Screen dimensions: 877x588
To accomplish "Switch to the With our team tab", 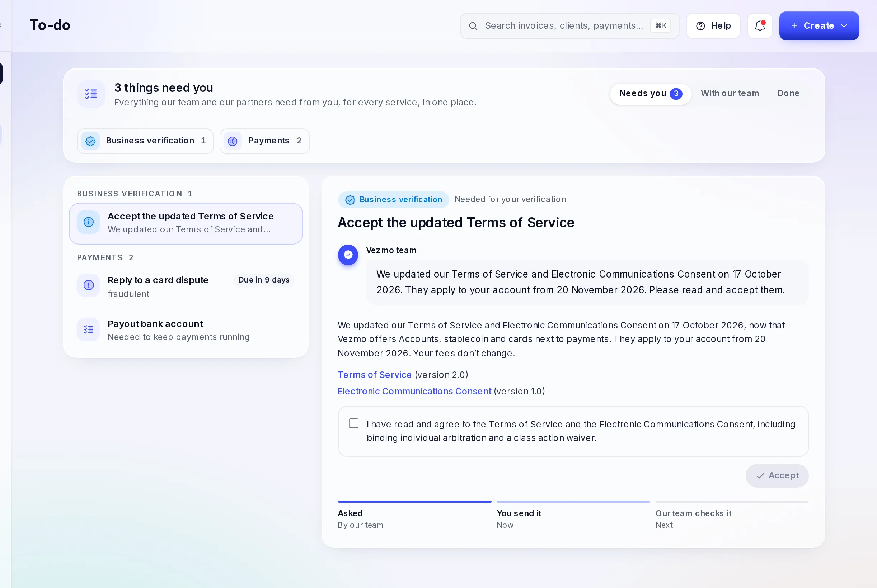I will (x=730, y=93).
